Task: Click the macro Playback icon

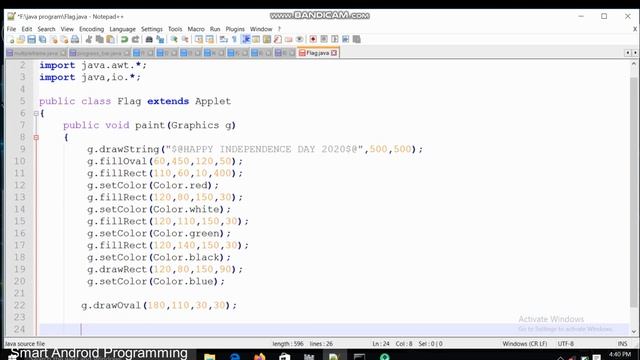Action: pyautogui.click(x=335, y=40)
